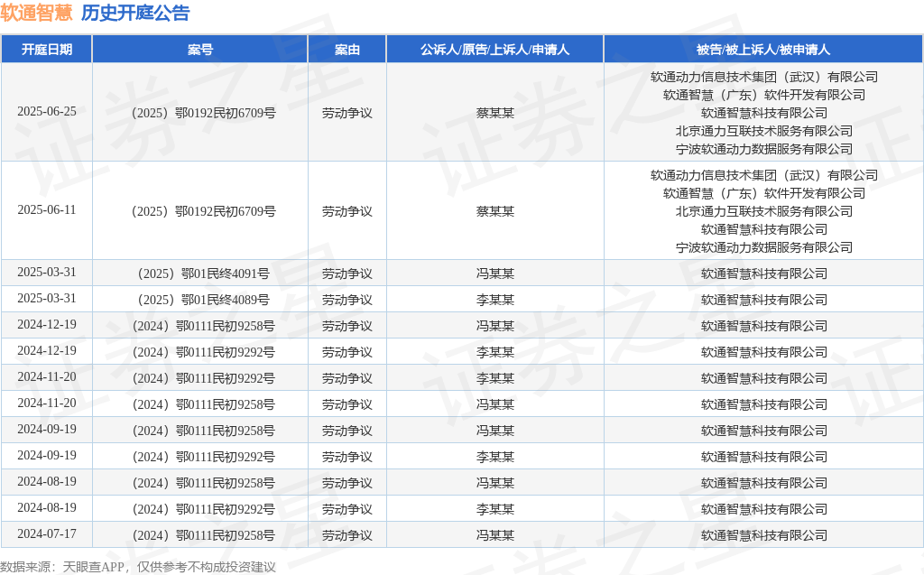The image size is (924, 575).
Task: Select the date cell 2025-06-11
Action: pos(47,210)
